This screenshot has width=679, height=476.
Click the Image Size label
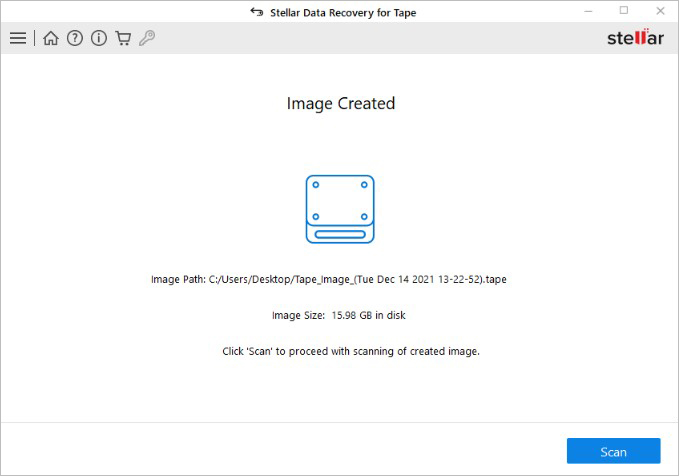point(298,315)
